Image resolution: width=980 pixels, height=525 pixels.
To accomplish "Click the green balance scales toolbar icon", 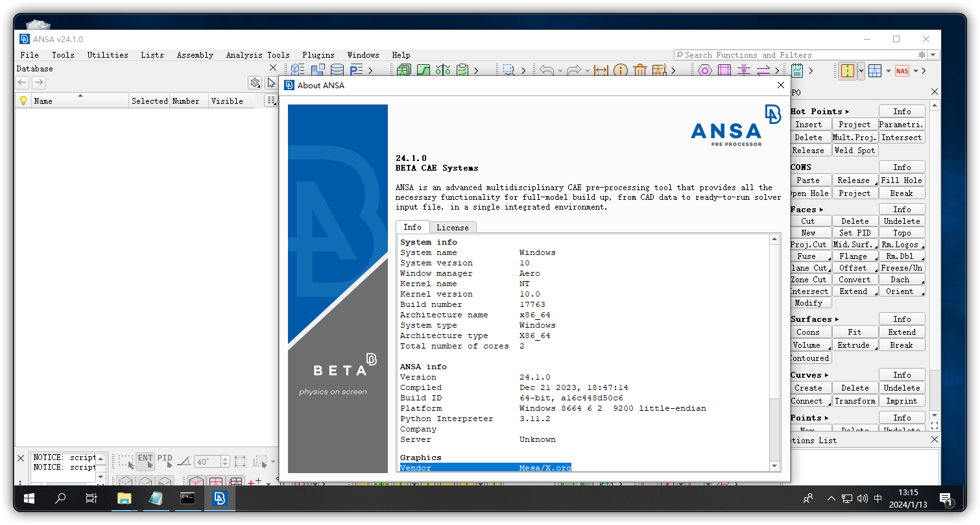I will coord(443,70).
